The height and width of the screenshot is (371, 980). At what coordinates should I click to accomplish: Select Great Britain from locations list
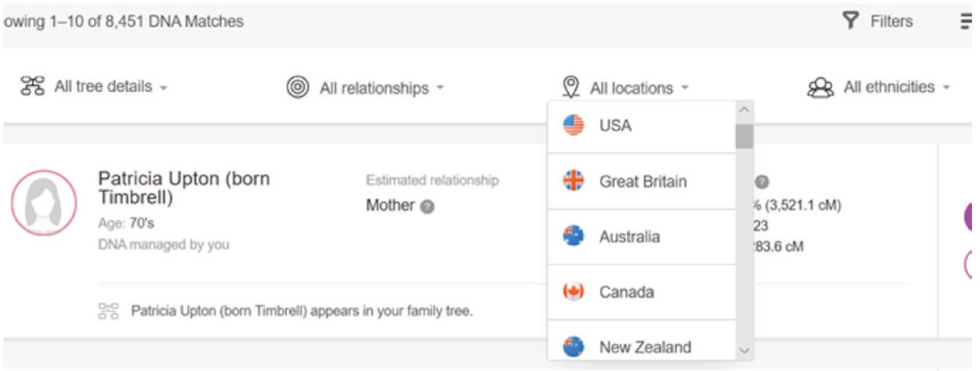point(642,181)
